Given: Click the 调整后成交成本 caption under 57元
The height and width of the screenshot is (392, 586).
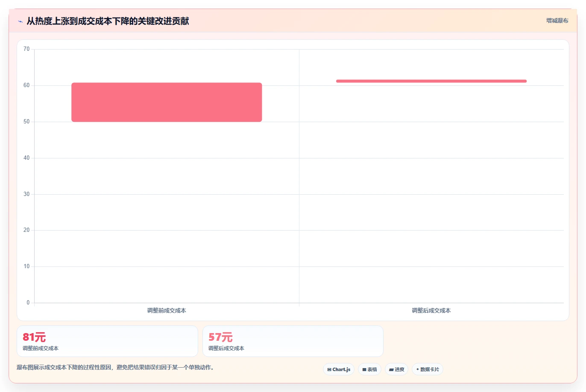Looking at the screenshot, I should pos(226,348).
